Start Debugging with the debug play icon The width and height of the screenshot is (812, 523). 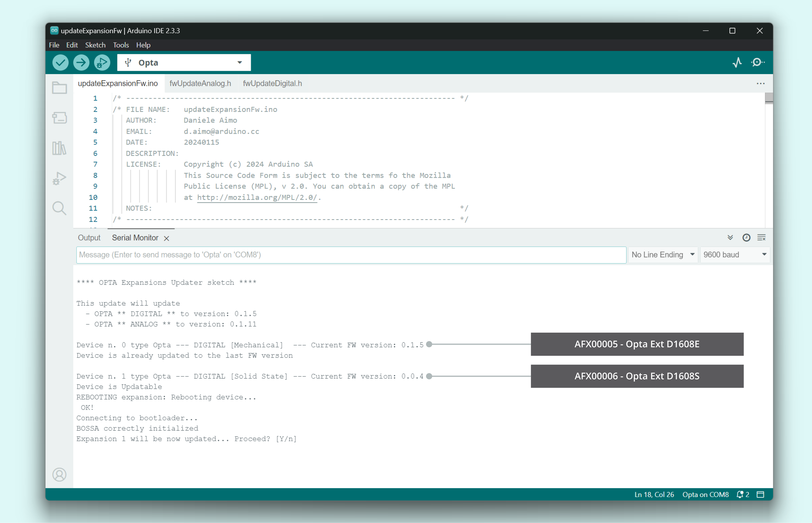(x=102, y=63)
